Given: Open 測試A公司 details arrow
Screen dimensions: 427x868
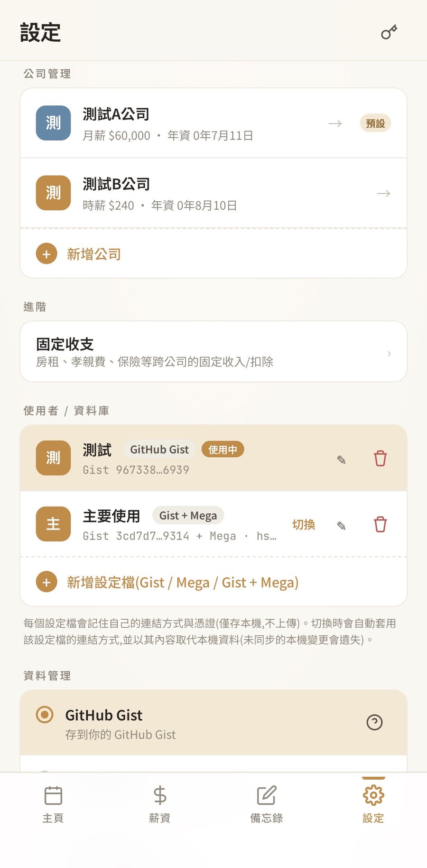Looking at the screenshot, I should point(335,123).
